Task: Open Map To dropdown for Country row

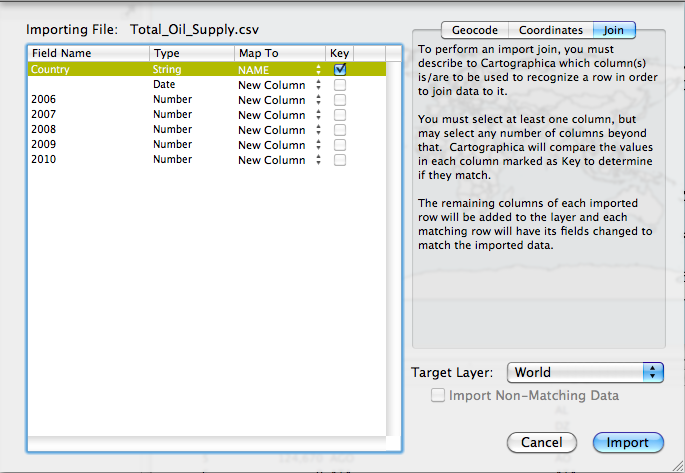Action: click(279, 70)
